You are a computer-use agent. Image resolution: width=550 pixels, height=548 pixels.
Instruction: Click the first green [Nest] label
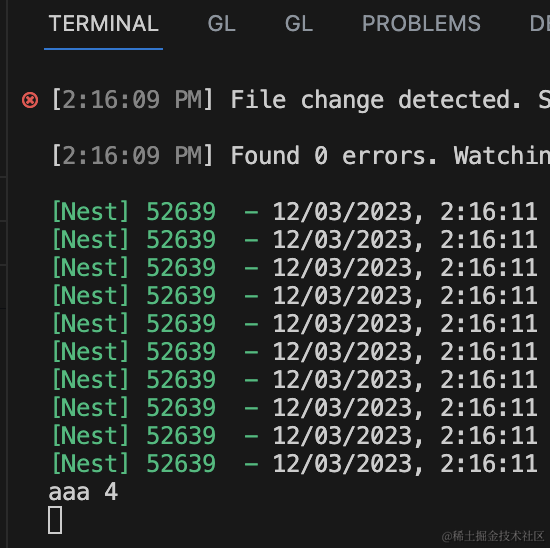click(x=90, y=212)
